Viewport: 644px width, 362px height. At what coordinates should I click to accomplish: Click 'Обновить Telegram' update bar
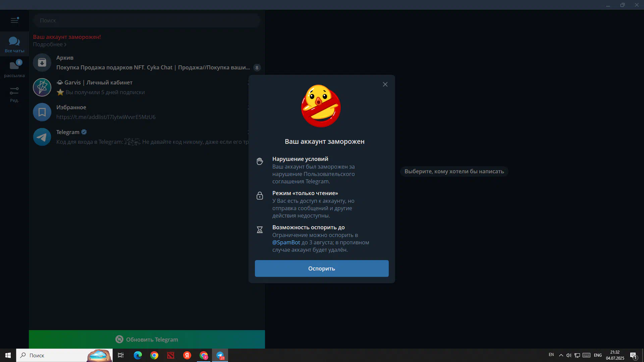coord(147,339)
